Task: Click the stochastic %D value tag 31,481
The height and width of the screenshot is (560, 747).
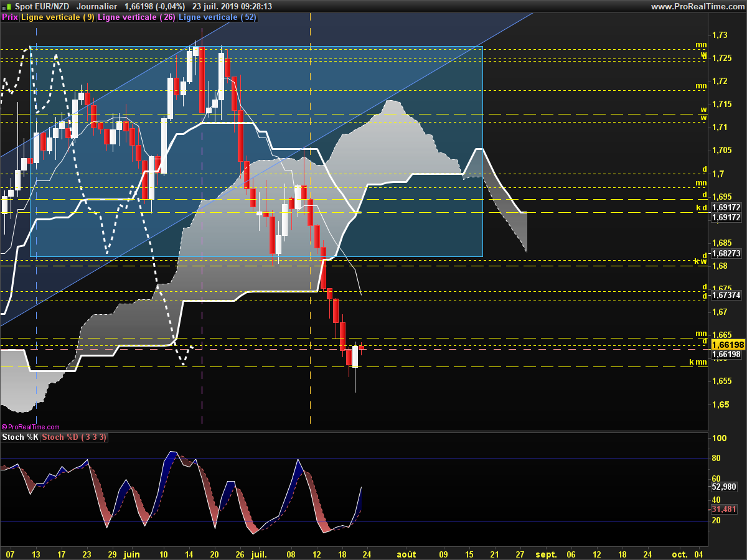Action: [x=724, y=509]
